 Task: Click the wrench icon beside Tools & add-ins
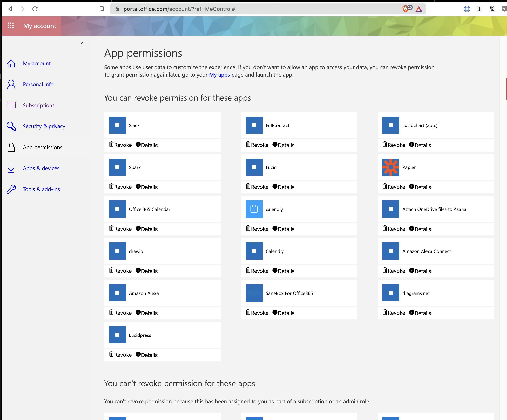click(11, 189)
